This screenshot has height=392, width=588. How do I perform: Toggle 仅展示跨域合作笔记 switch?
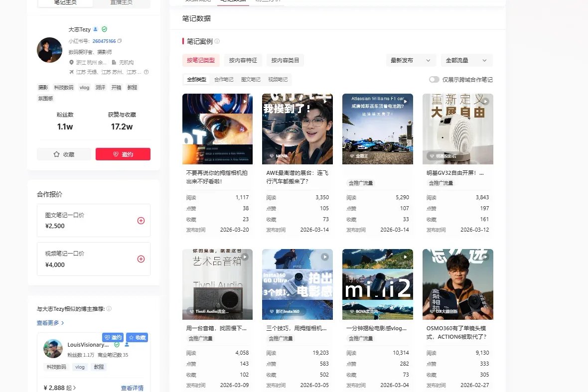coord(434,80)
